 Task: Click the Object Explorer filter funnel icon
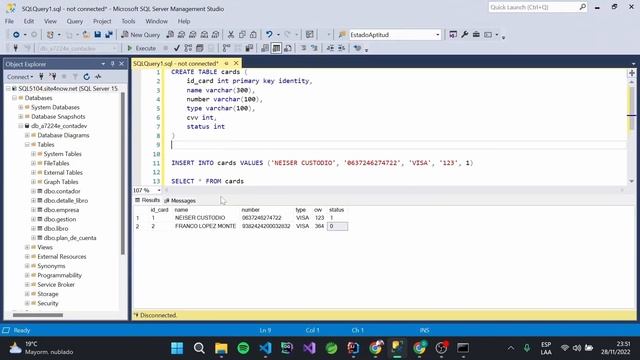point(75,77)
